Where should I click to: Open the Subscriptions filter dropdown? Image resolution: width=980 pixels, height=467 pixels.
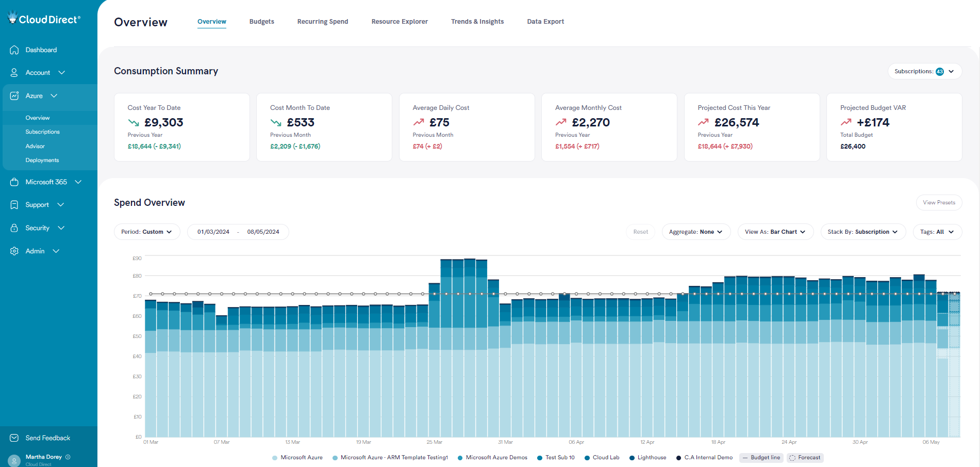pos(925,72)
